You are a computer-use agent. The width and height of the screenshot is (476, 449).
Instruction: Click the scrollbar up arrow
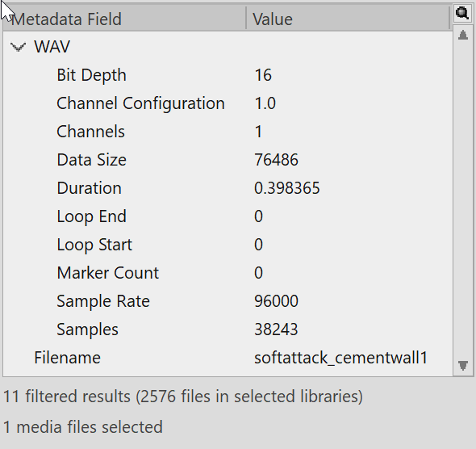462,35
